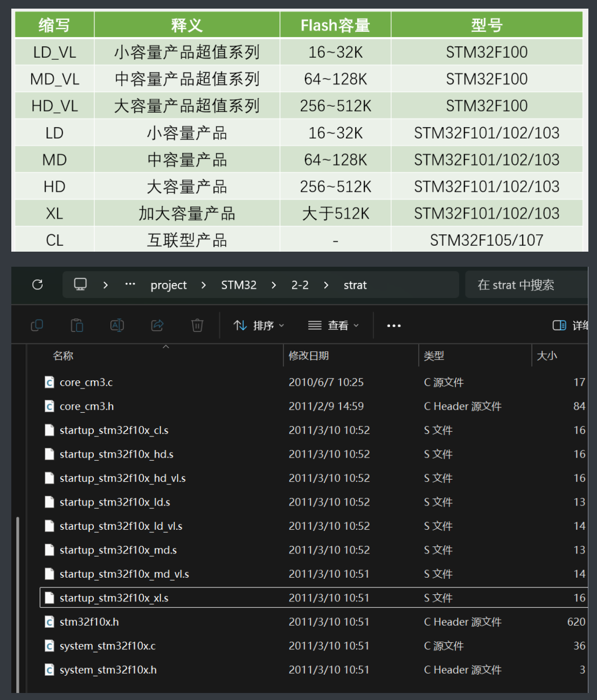The height and width of the screenshot is (700, 597).
Task: Select file core_cm3.c
Action: [x=86, y=382]
